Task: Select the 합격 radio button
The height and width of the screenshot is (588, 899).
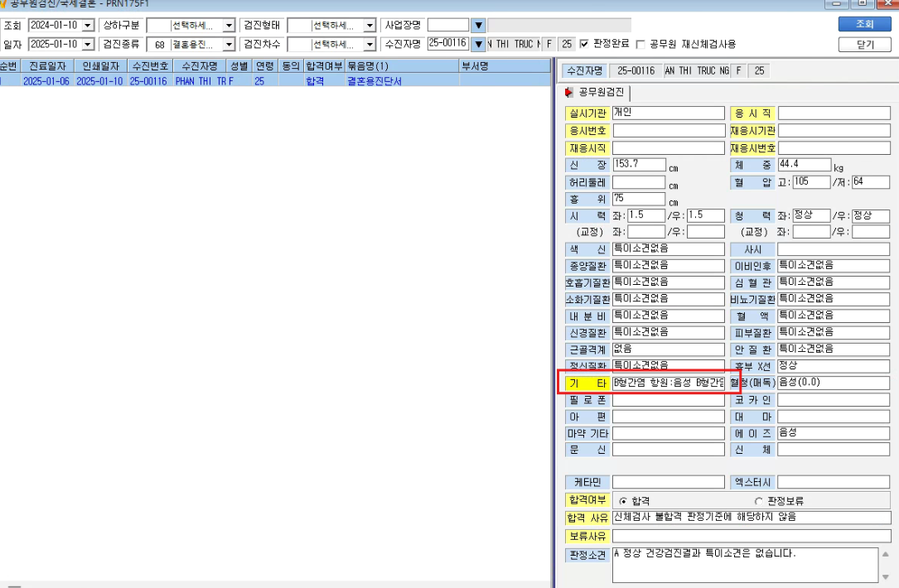Action: point(623,501)
